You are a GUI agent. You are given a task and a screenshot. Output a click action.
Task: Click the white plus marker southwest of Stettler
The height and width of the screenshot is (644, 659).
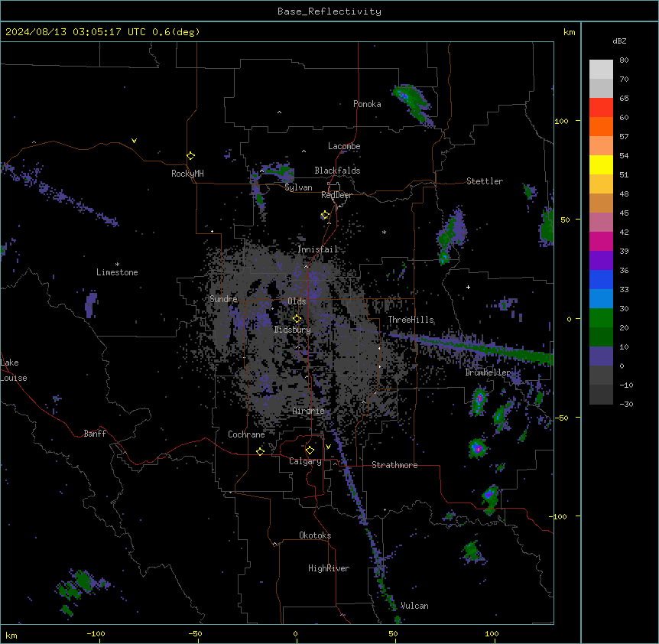click(468, 287)
